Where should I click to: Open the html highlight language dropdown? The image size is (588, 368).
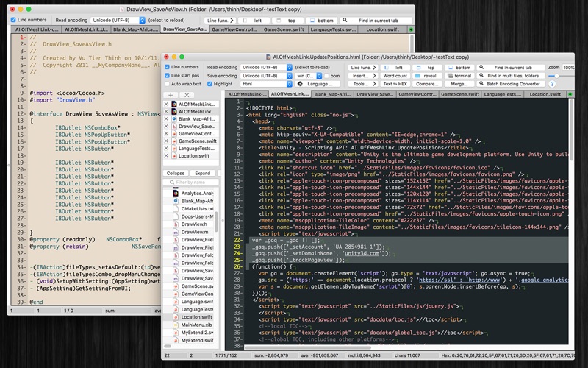click(x=263, y=84)
